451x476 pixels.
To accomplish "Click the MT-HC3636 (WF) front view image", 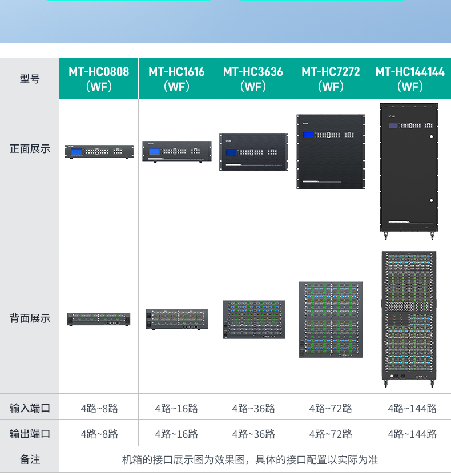I will [x=253, y=152].
